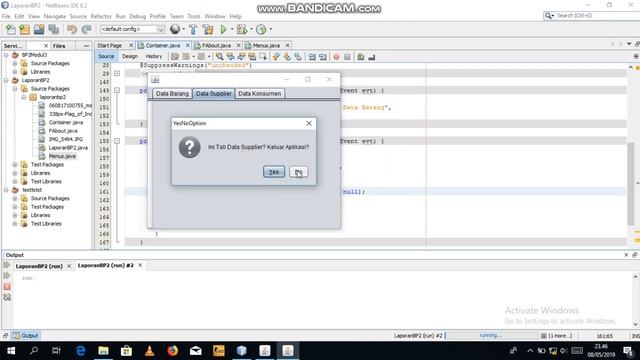The width and height of the screenshot is (640, 360).
Task: Open VLC media player from the taskbar
Action: pos(149,351)
